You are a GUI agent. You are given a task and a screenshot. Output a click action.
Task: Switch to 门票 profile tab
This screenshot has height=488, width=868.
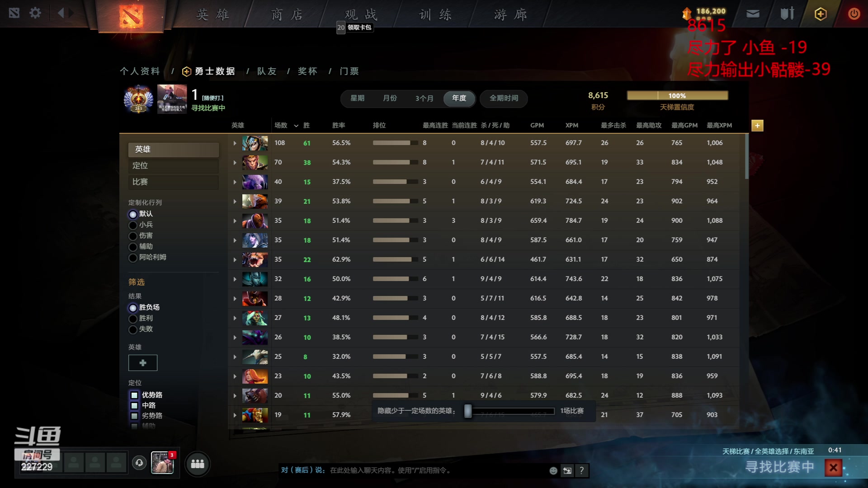(x=349, y=71)
